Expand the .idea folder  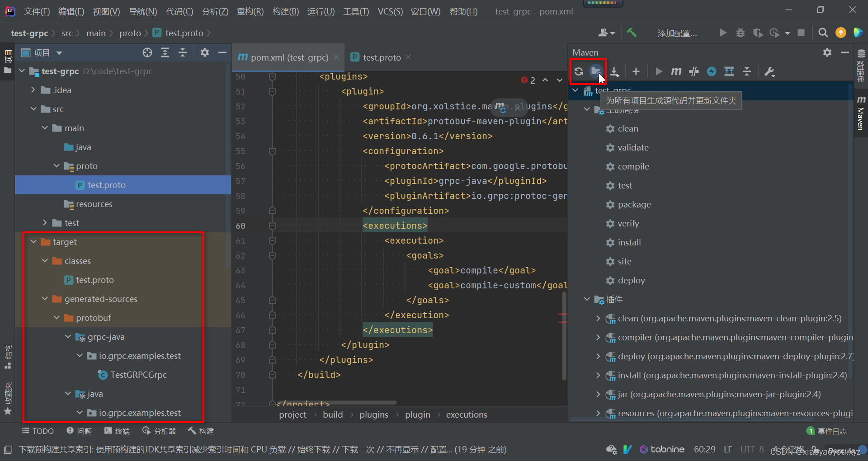[x=33, y=90]
